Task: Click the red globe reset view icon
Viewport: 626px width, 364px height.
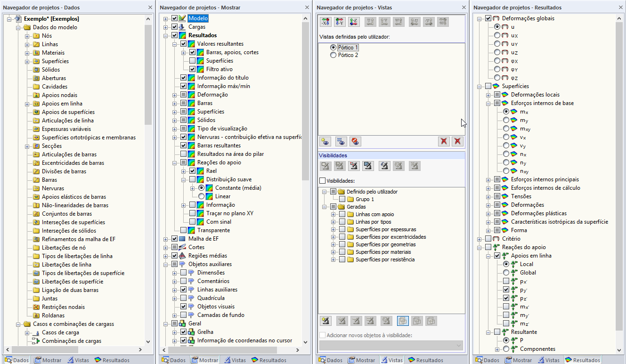Action: point(356,141)
